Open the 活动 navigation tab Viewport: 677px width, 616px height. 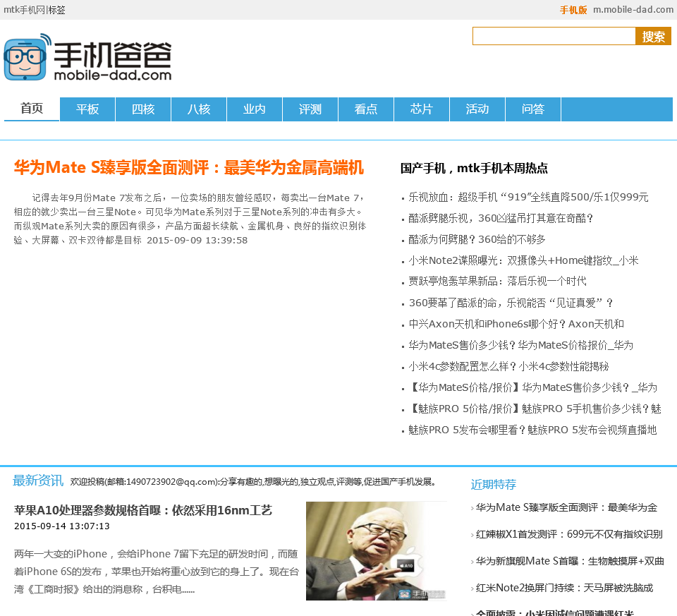(477, 109)
